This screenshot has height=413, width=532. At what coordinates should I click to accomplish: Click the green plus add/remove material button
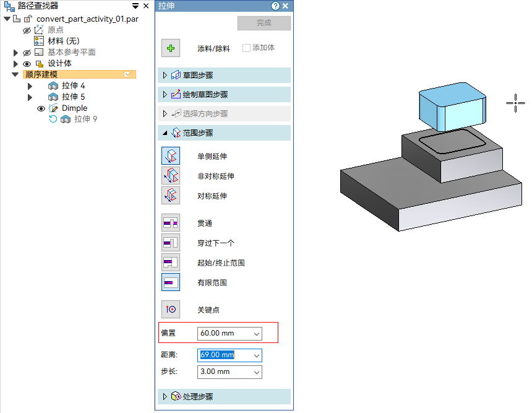click(x=171, y=48)
